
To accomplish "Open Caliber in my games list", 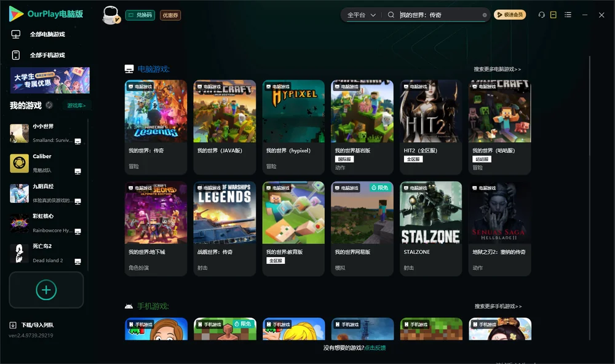I will 46,163.
